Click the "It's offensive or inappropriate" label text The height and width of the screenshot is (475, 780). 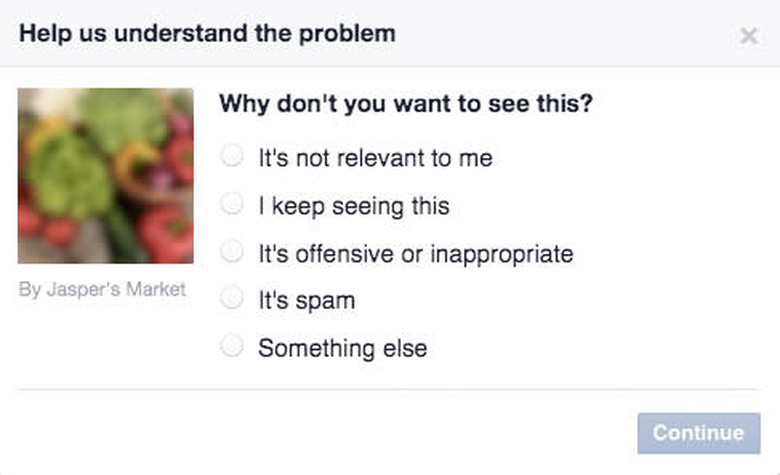coord(416,254)
